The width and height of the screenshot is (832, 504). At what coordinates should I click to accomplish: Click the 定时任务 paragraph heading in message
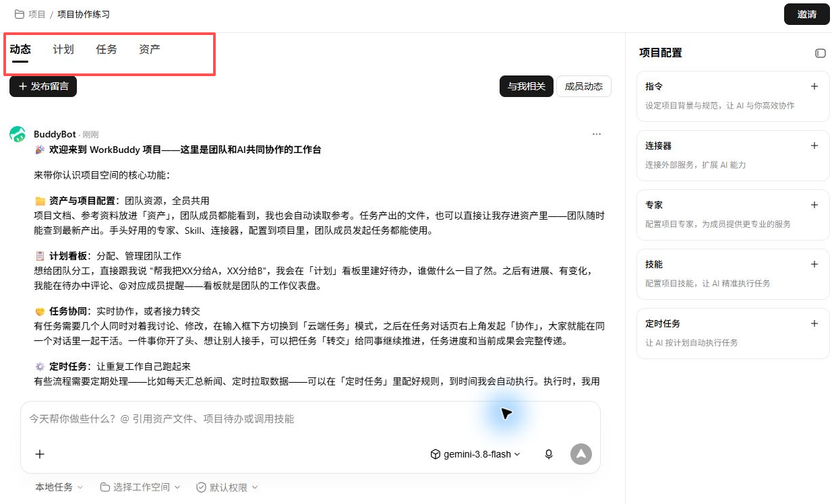pyautogui.click(x=69, y=367)
